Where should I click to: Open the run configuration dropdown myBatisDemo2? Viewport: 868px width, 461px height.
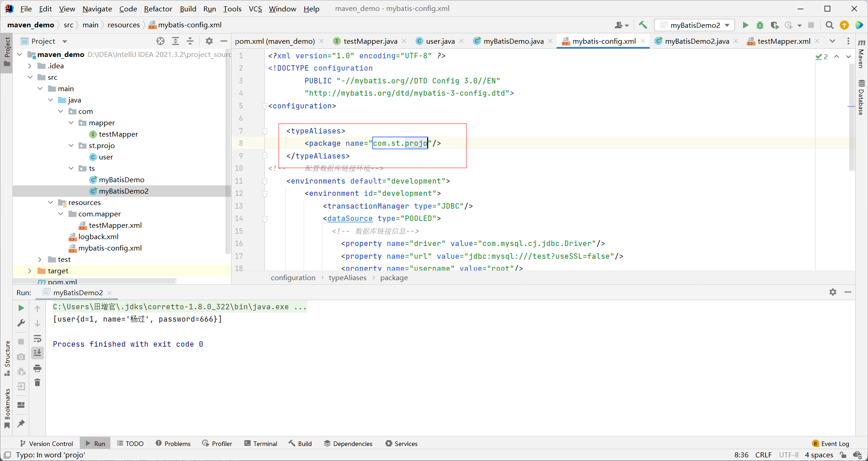[x=694, y=25]
